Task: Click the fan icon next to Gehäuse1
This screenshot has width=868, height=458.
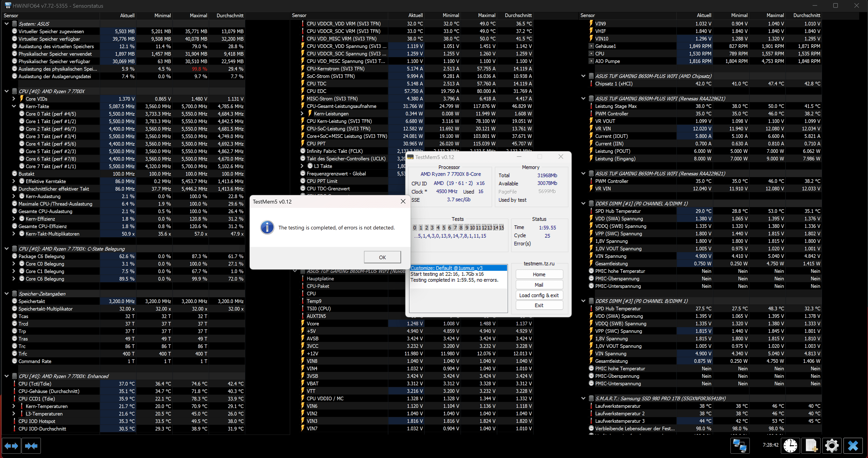Action: [x=591, y=46]
